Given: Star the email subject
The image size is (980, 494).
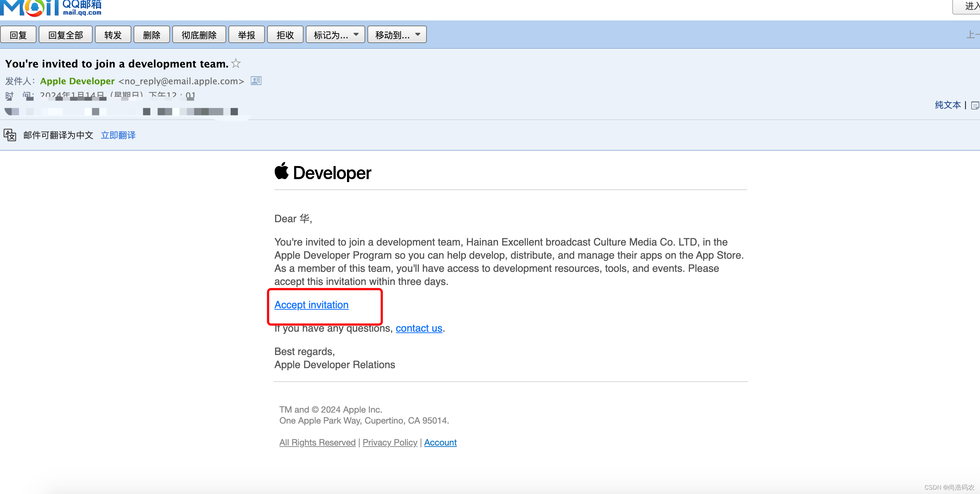Looking at the screenshot, I should [236, 63].
